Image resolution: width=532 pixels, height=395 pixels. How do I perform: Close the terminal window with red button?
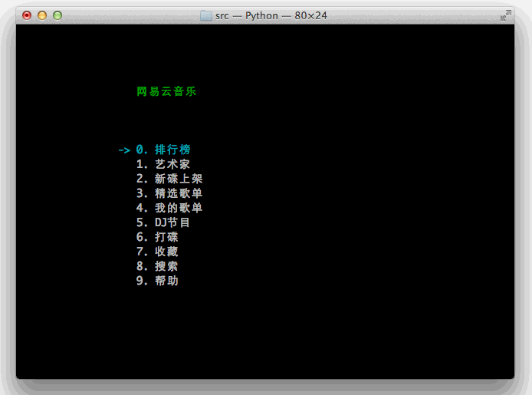coord(27,15)
